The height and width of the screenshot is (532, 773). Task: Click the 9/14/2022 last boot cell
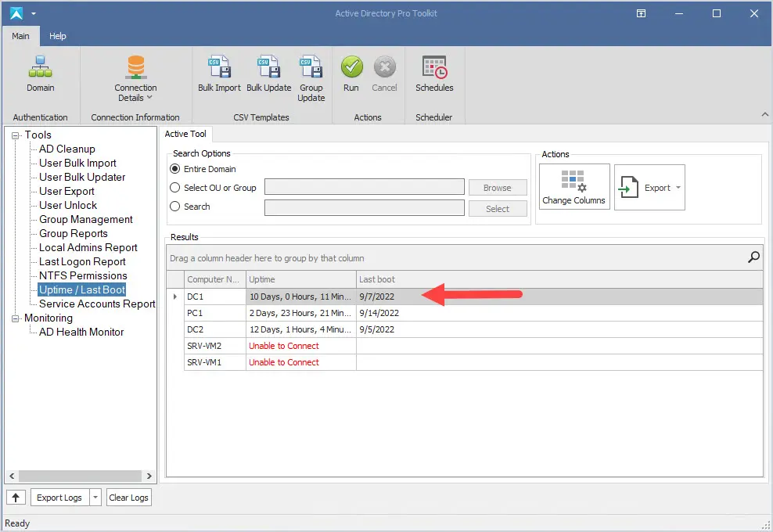(559, 313)
